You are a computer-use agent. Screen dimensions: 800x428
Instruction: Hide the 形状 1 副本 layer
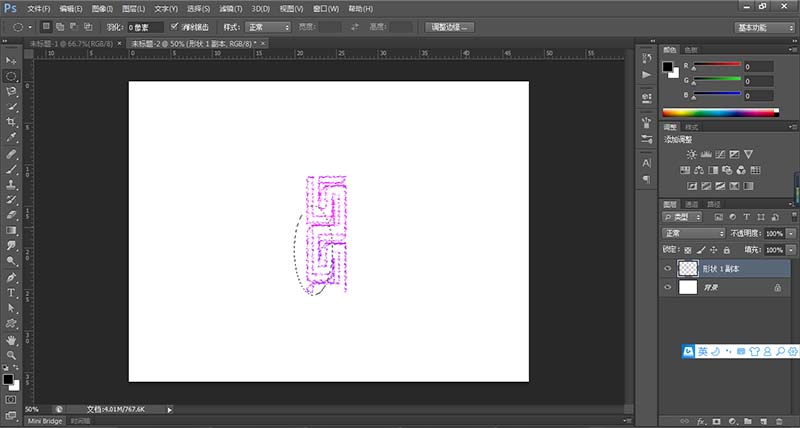point(667,268)
